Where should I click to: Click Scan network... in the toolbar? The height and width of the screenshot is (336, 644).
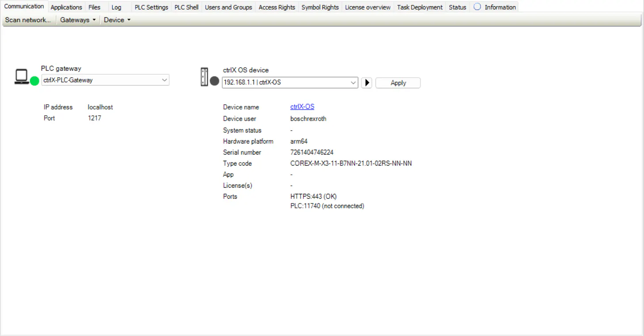tap(28, 20)
